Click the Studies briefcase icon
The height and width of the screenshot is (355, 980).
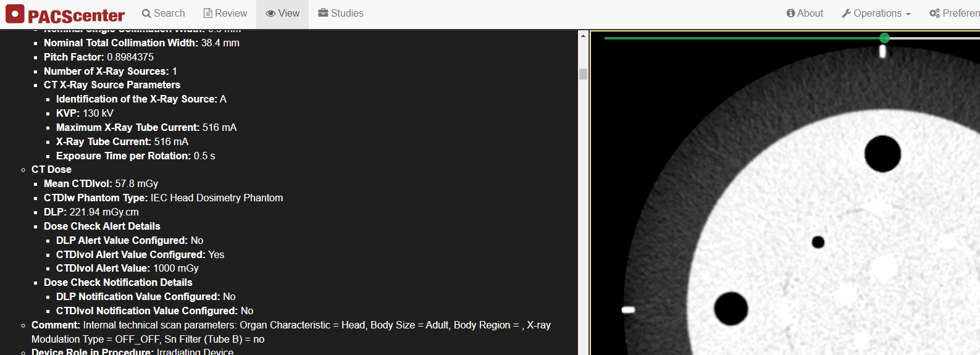(323, 14)
